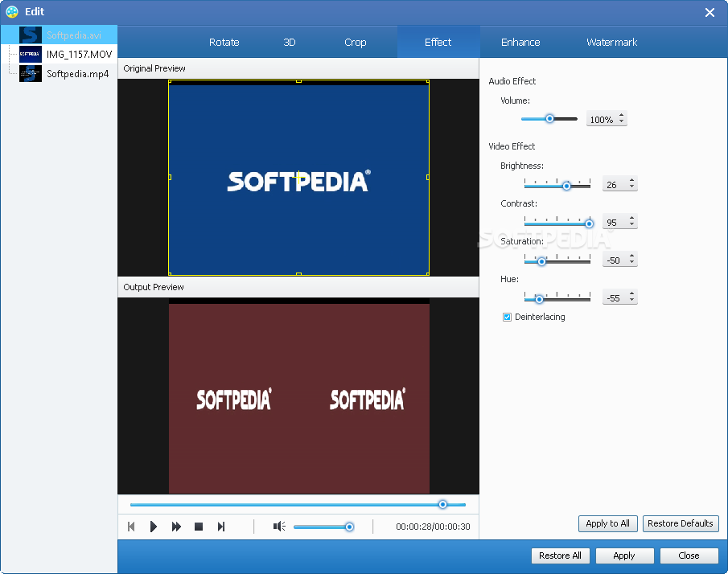
Task: Open the Rotate tab
Action: [x=224, y=43]
